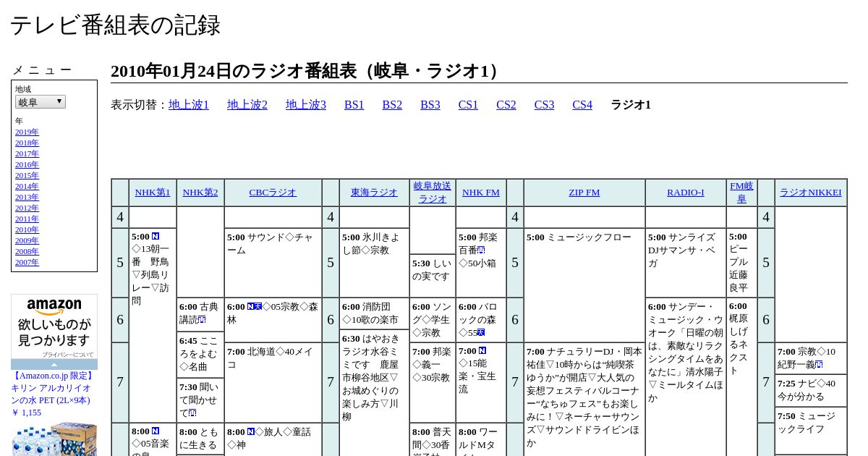Image resolution: width=868 pixels, height=456 pixels.
Task: Open the RADIO-I station link
Action: [x=686, y=193]
